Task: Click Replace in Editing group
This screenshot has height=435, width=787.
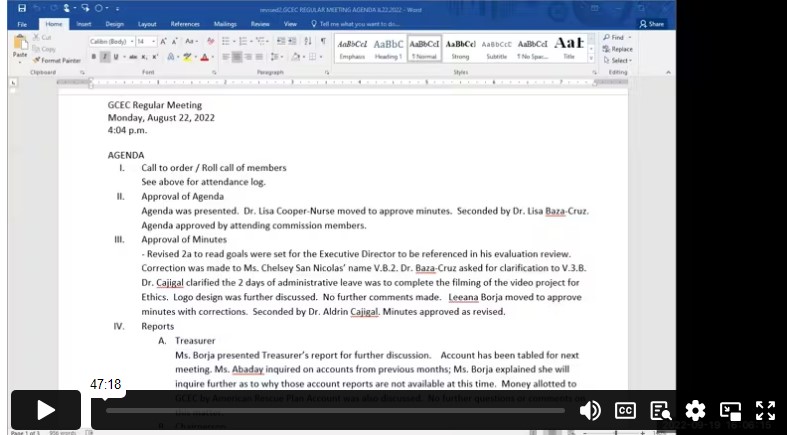Action: (617, 49)
